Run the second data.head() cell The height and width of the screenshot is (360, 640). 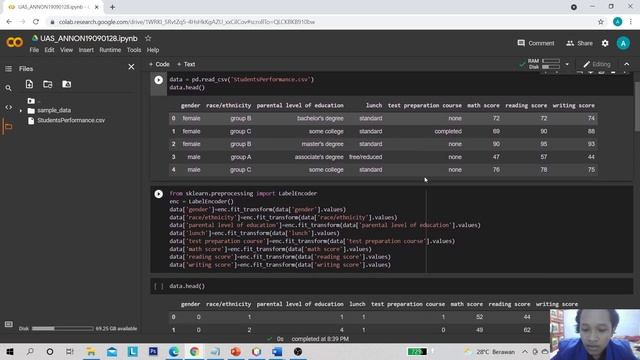coord(158,286)
